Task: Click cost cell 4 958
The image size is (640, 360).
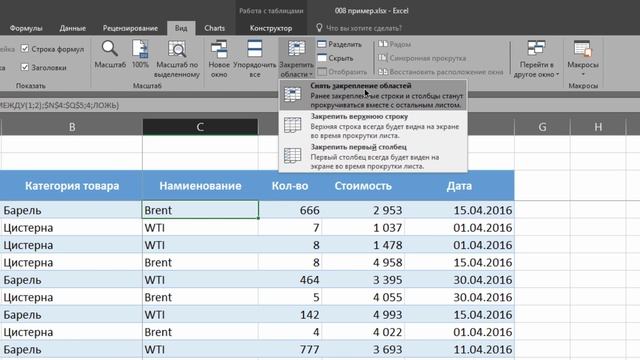Action: click(x=363, y=262)
